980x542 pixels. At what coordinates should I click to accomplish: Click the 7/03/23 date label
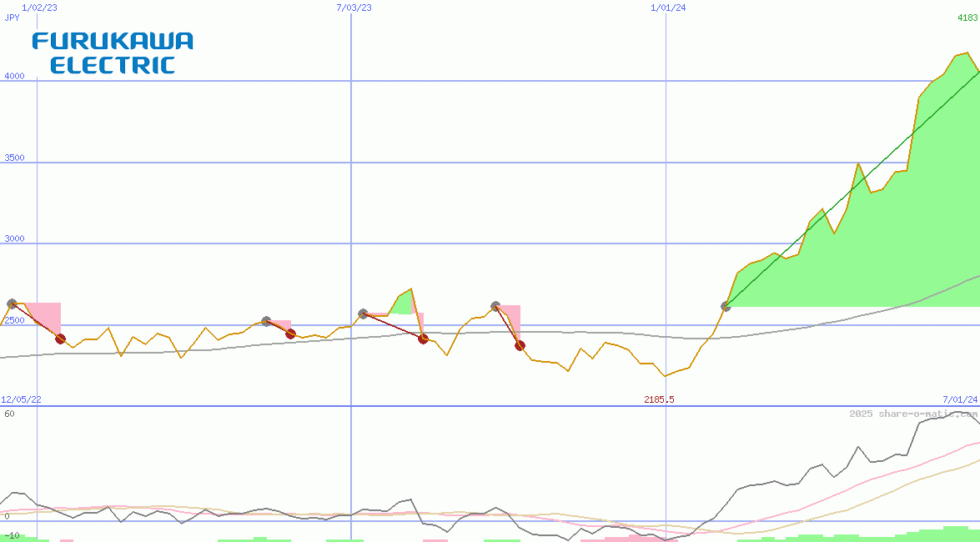354,8
